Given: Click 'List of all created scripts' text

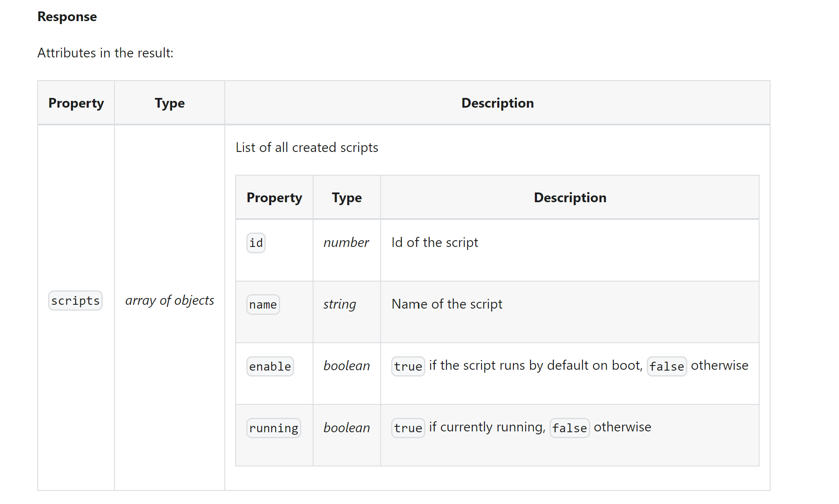Looking at the screenshot, I should click(307, 147).
